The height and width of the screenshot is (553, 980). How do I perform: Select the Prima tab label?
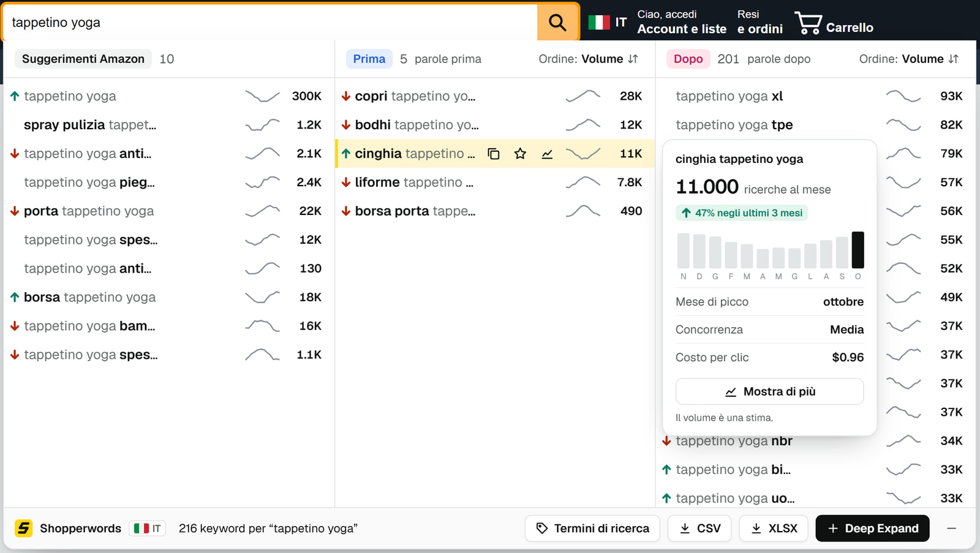(x=369, y=59)
